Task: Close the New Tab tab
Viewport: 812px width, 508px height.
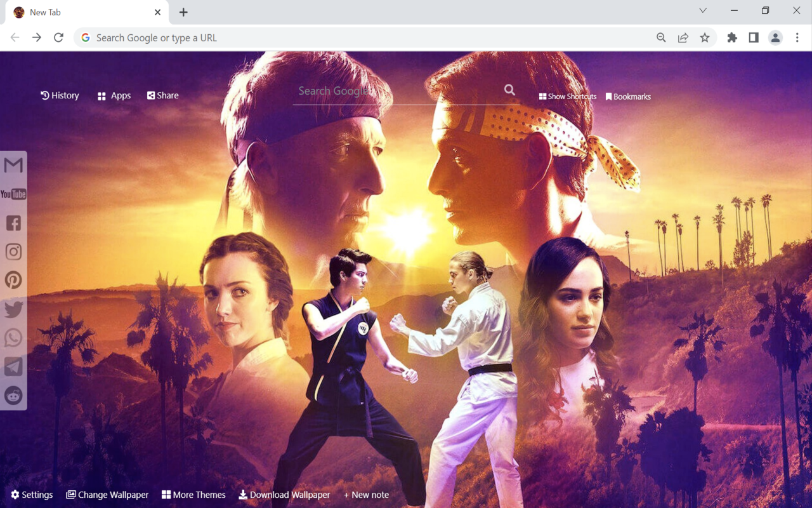Action: [x=157, y=12]
